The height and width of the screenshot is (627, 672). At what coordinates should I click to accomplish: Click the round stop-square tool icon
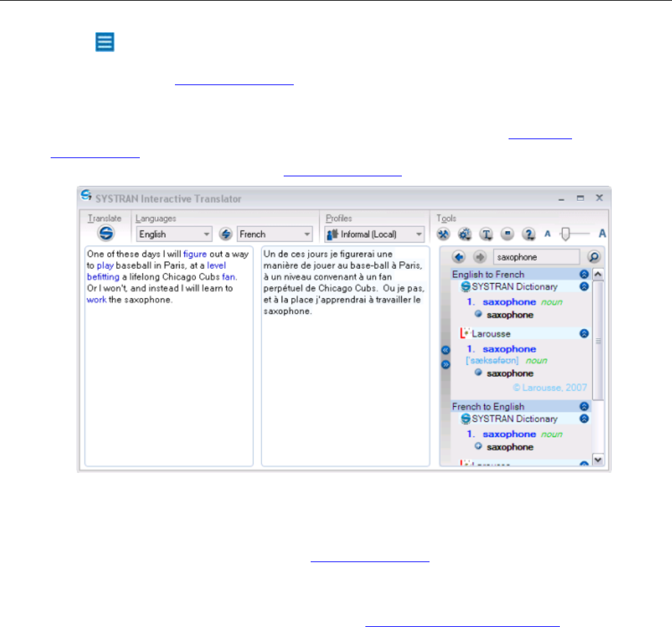tap(507, 234)
